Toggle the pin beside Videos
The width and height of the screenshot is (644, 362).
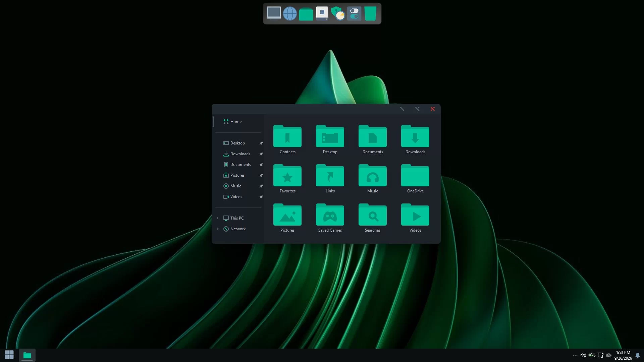[x=261, y=197]
